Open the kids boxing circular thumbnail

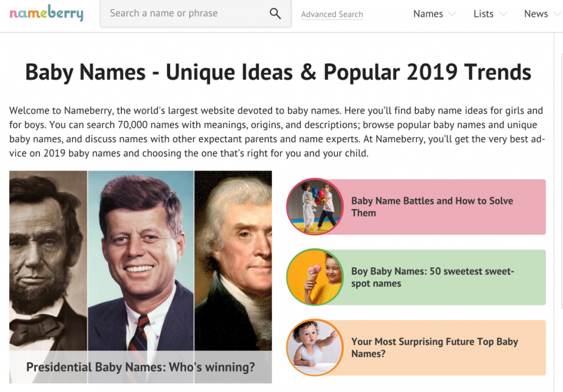point(315,206)
